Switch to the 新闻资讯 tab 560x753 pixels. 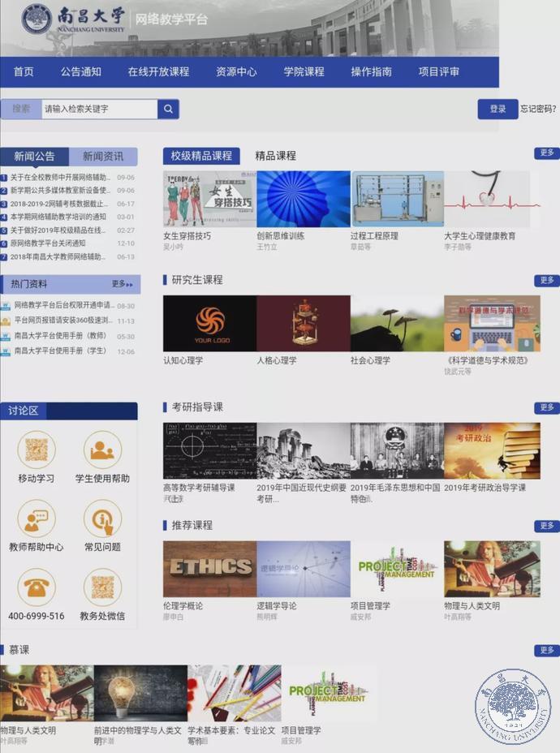pyautogui.click(x=103, y=157)
